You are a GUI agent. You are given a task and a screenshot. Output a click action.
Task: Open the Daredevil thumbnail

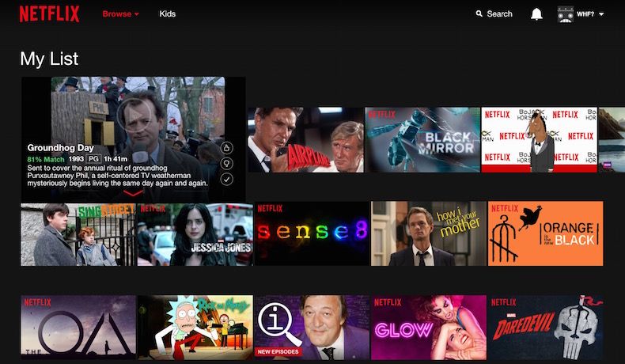545,328
